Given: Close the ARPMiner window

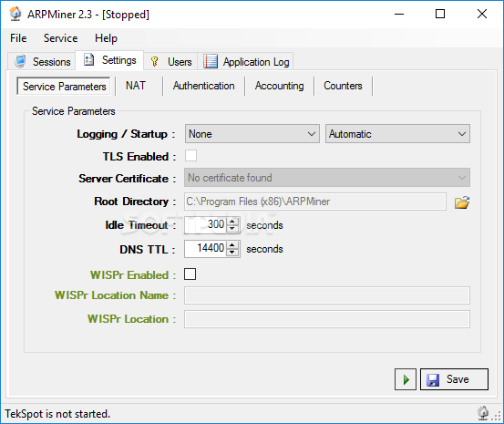Looking at the screenshot, I should pyautogui.click(x=482, y=15).
